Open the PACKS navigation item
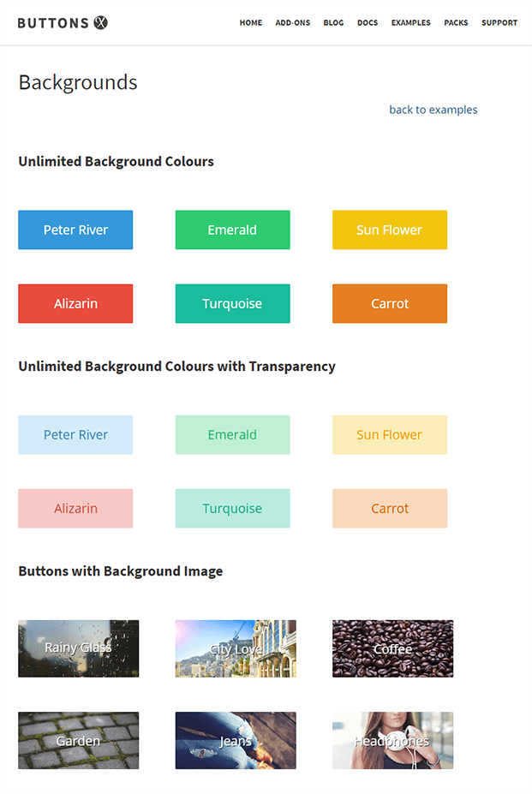532x794 pixels. pos(456,23)
